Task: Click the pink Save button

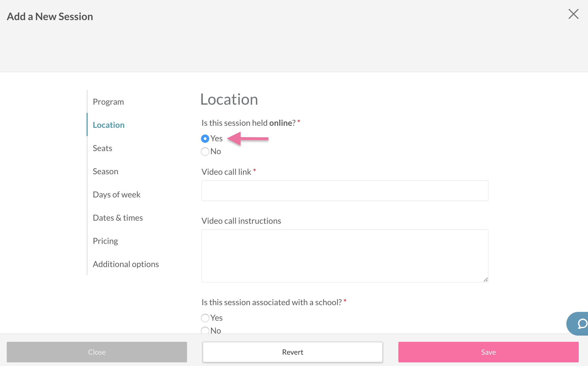Action: [488, 352]
